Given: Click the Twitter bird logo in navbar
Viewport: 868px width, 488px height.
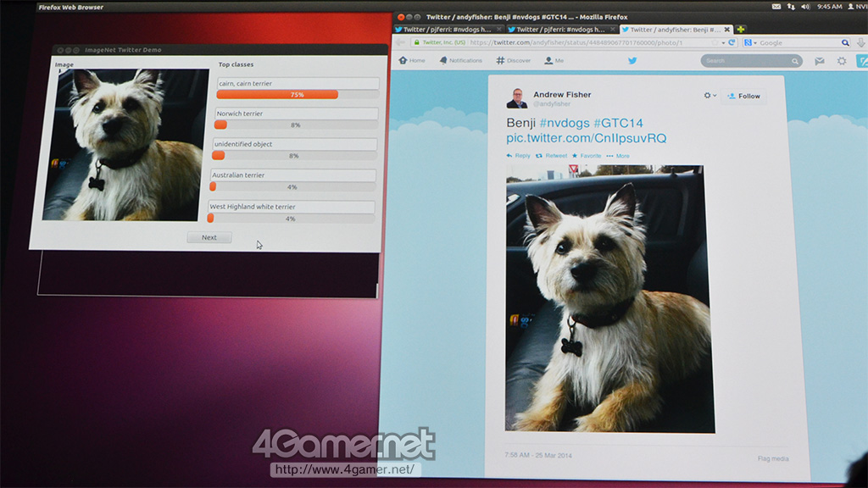Looking at the screenshot, I should point(632,60).
